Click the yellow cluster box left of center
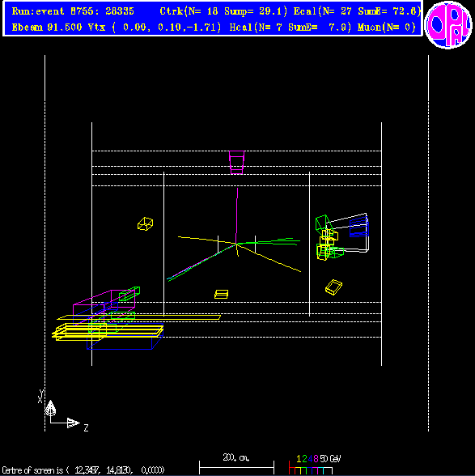This screenshot has height=476, width=475. [145, 224]
